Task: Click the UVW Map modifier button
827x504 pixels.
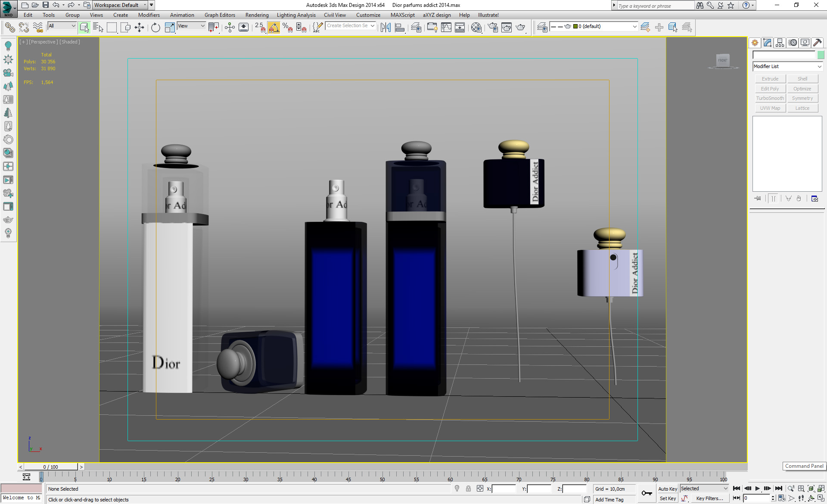Action: [770, 108]
